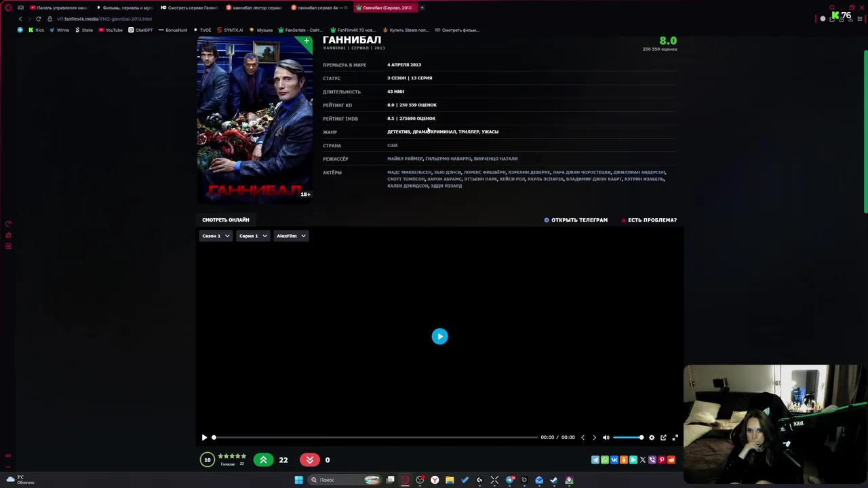The image size is (868, 488).
Task: Open Steam from taskbar
Action: pos(554,480)
